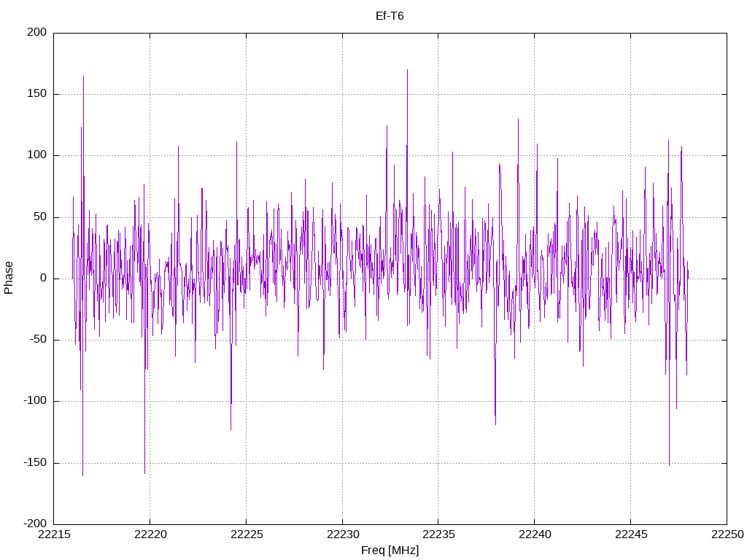Click the Phase y-axis label
747x560 pixels.
(x=9, y=278)
